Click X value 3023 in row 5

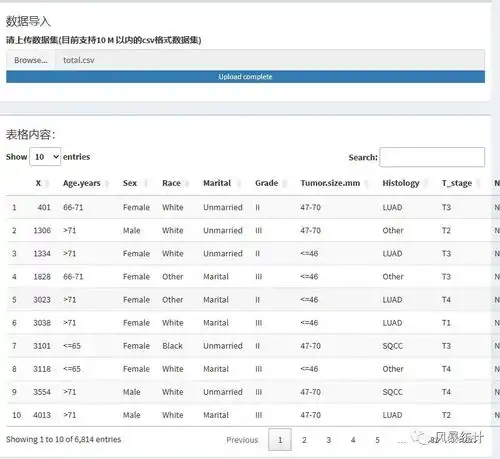click(42, 299)
